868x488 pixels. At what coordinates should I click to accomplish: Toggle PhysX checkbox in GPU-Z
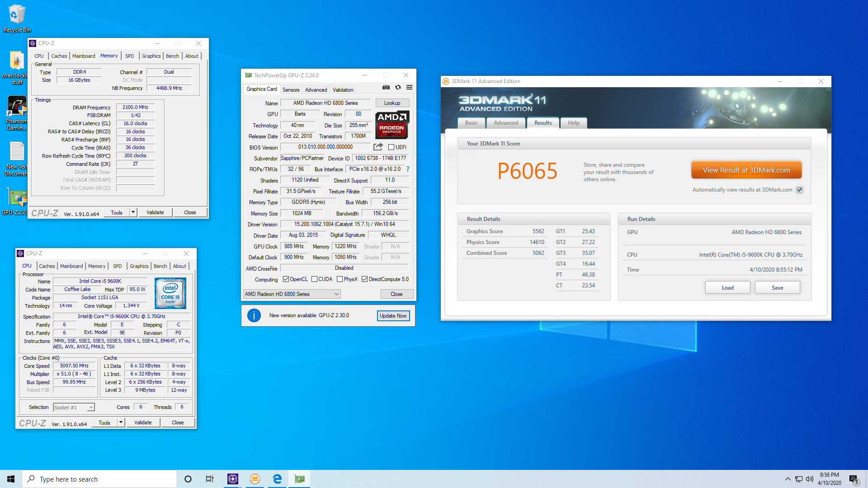(340, 279)
